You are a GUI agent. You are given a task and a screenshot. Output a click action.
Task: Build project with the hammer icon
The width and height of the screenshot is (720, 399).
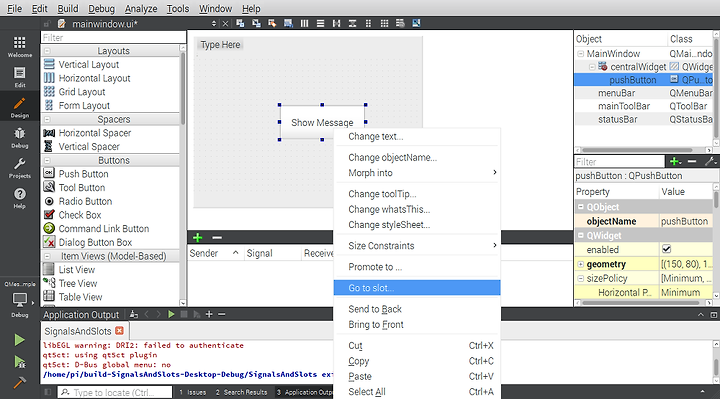point(19,382)
